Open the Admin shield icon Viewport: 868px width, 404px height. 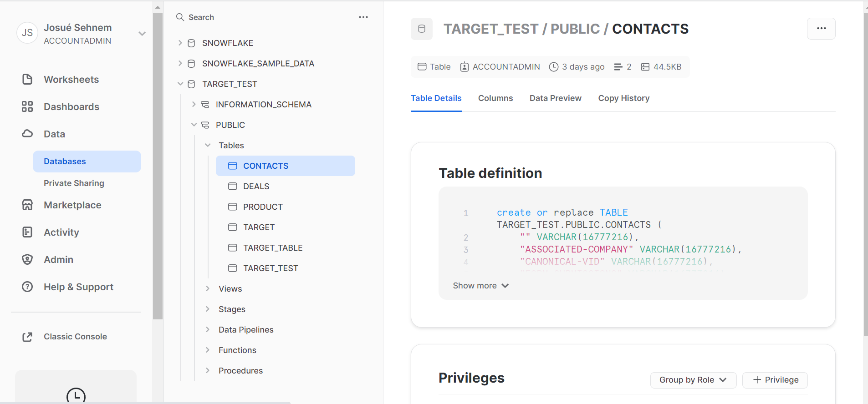27,260
